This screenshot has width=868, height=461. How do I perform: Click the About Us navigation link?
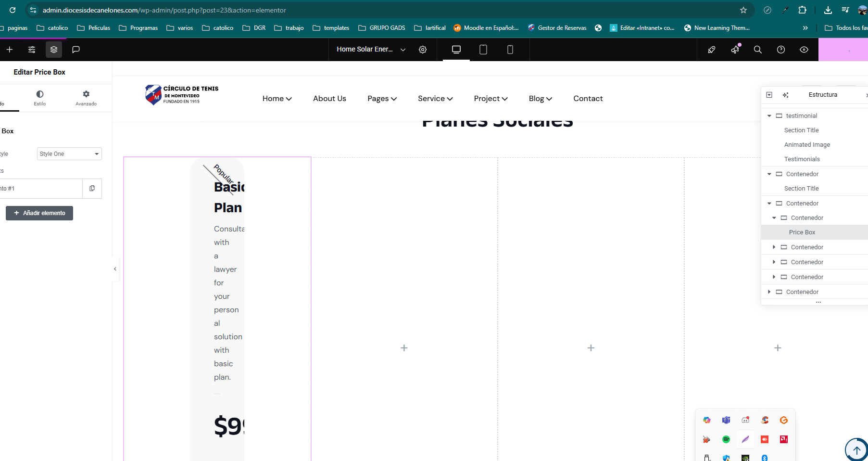(x=329, y=99)
